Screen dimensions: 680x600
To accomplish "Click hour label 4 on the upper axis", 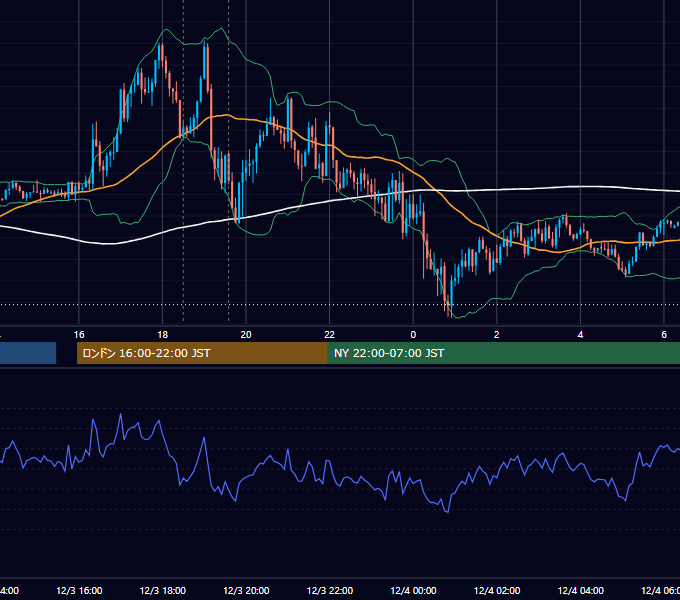I will pyautogui.click(x=580, y=335).
